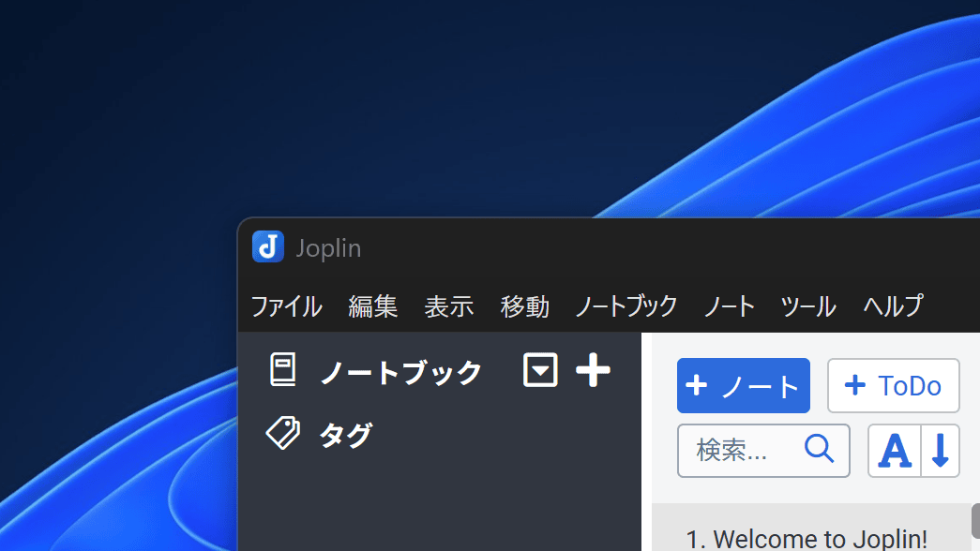
Task: Create a new task with the ToDo button
Action: pos(893,385)
